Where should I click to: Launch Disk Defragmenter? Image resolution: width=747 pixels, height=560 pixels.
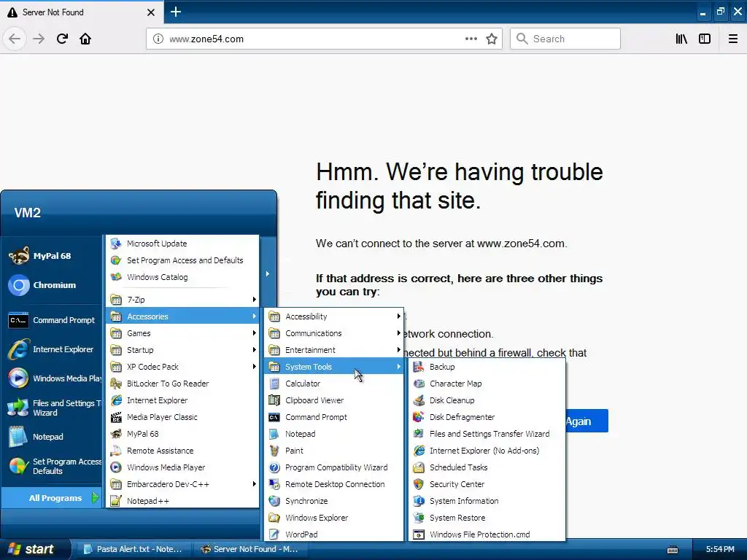(x=487, y=416)
